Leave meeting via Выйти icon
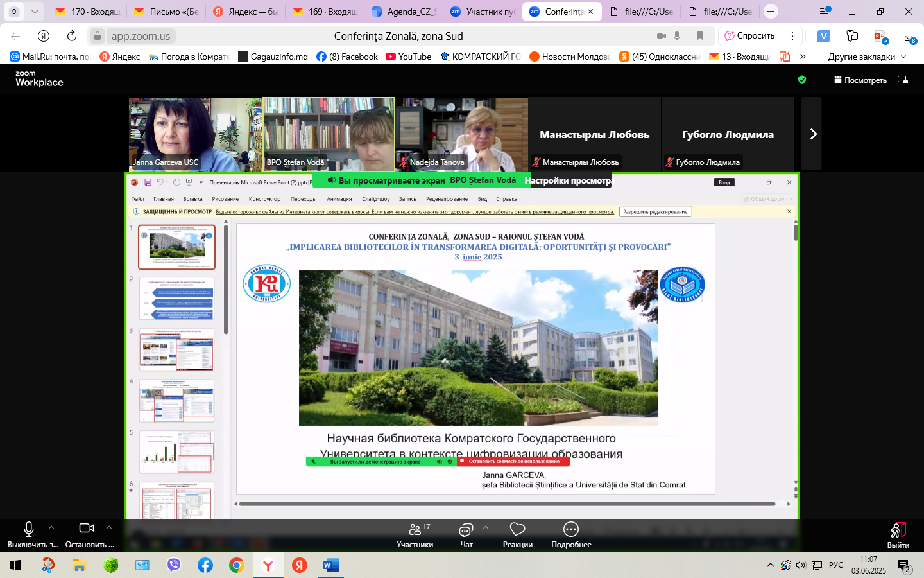This screenshot has height=578, width=924. coord(898,530)
